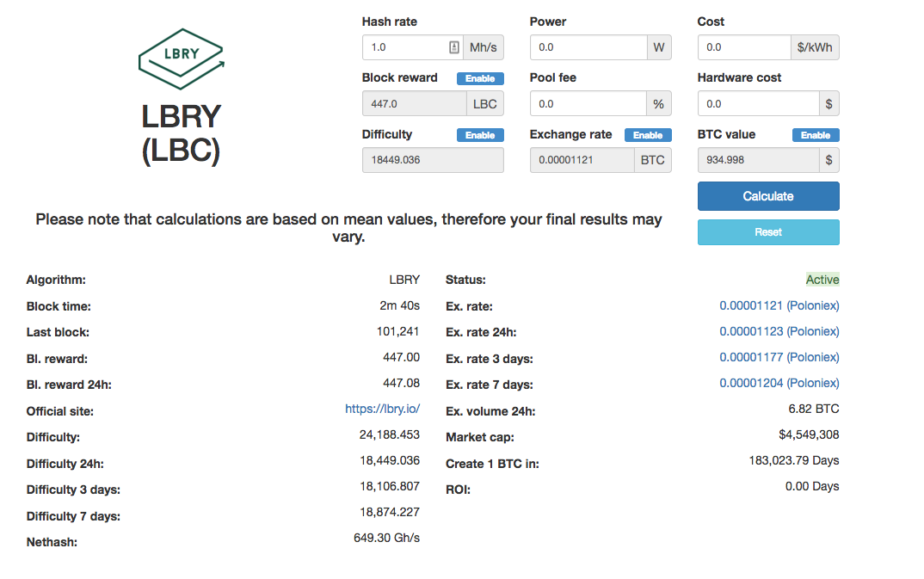Click the Nethash value 649.30 Gh/s

[x=386, y=538]
